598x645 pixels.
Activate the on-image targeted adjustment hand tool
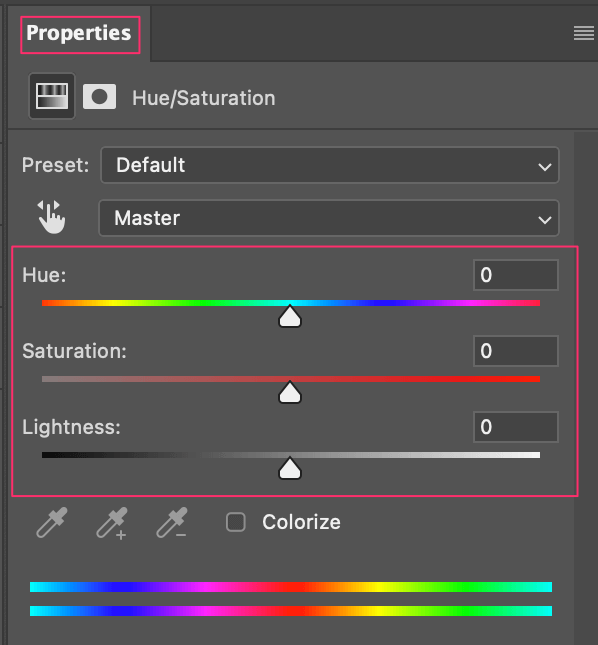[x=51, y=217]
